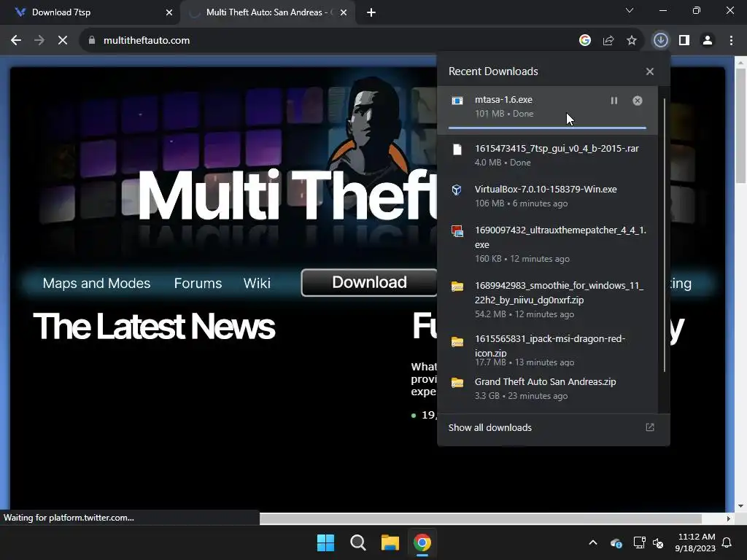The image size is (747, 560).
Task: Open the notifications bell icon
Action: pos(727,542)
